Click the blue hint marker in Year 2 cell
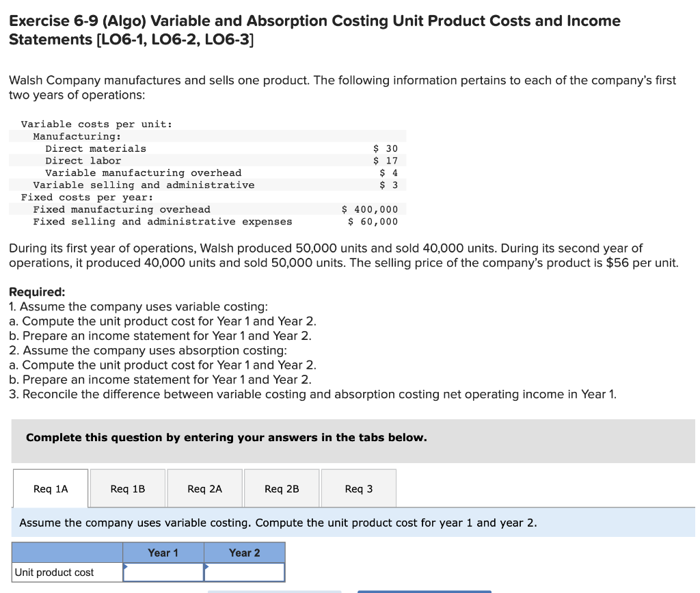700x593 pixels. 207,568
